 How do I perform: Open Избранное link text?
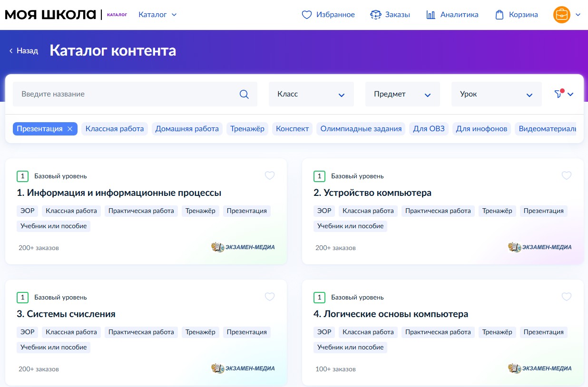coord(335,15)
